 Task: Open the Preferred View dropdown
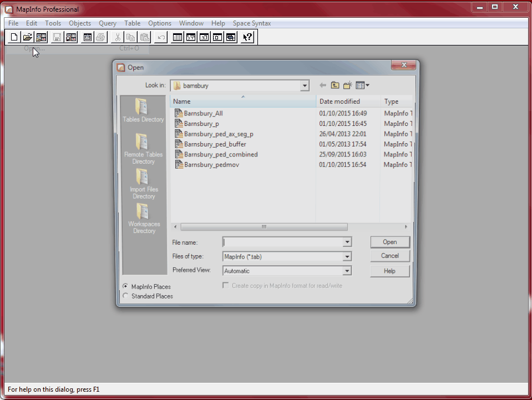[347, 271]
